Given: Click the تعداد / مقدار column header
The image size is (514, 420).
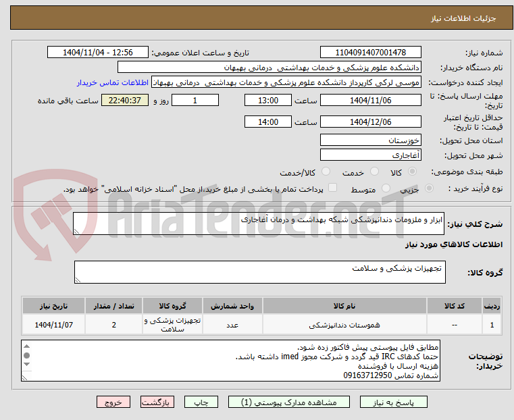Looking at the screenshot, I should (113, 306).
